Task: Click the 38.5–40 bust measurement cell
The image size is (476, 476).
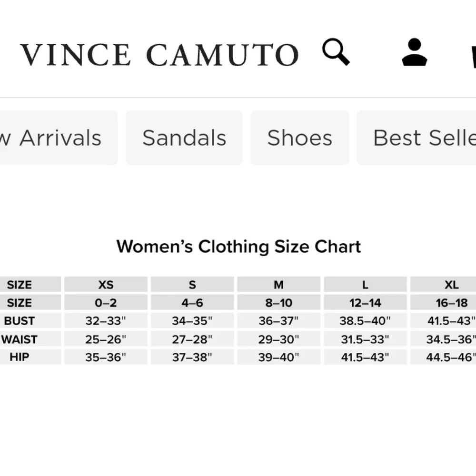Action: point(365,320)
